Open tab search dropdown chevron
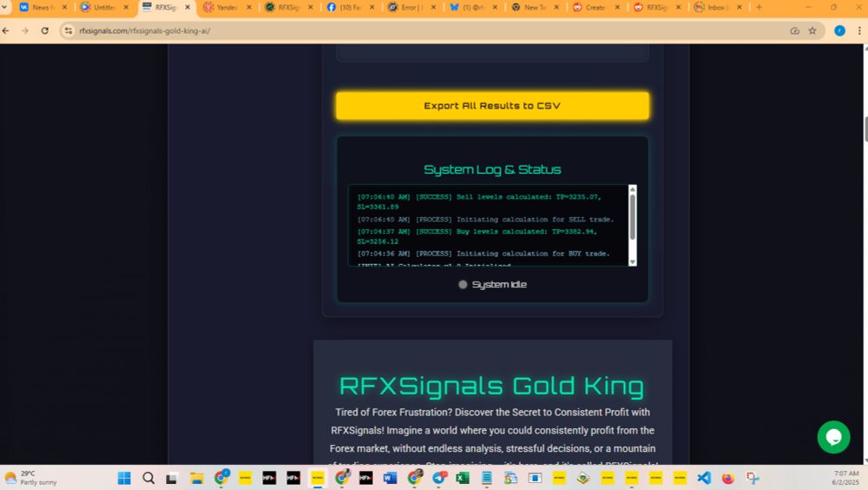Image resolution: width=868 pixels, height=490 pixels. coord(4,7)
